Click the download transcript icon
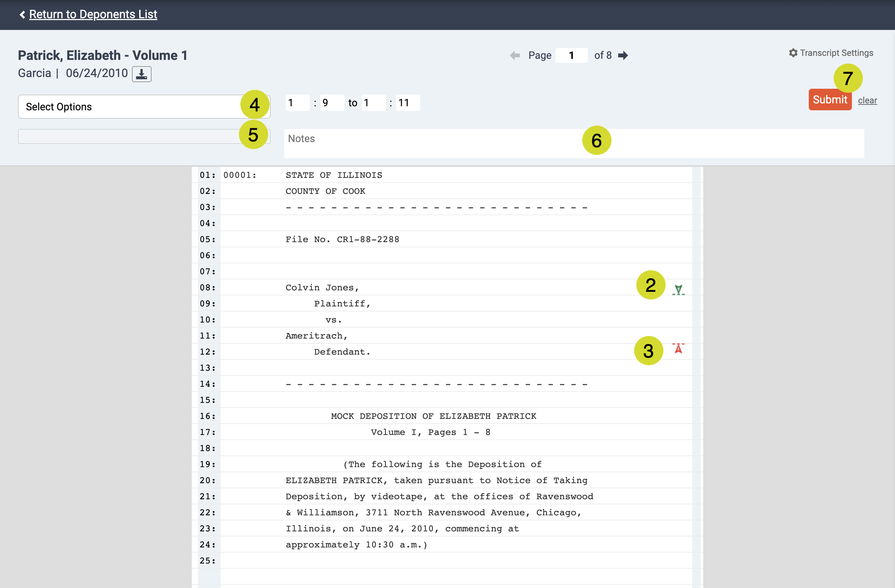Viewport: 895px width, 588px height. coord(141,74)
